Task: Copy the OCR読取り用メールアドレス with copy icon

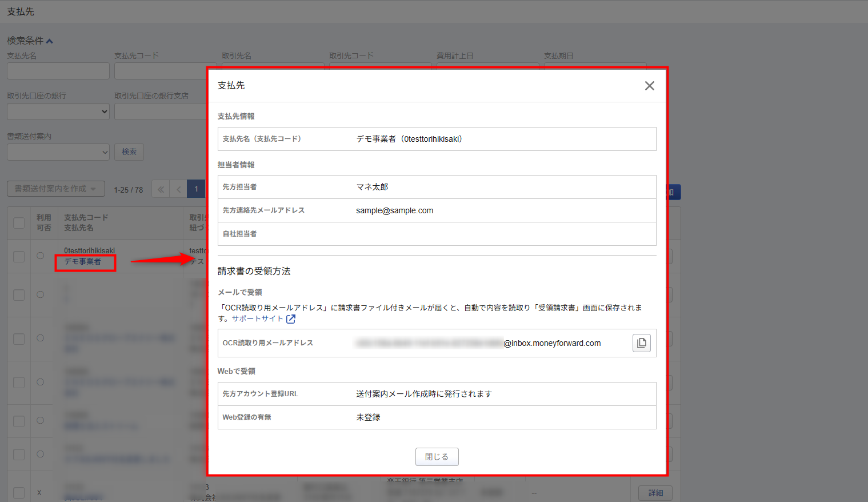Action: pos(641,343)
